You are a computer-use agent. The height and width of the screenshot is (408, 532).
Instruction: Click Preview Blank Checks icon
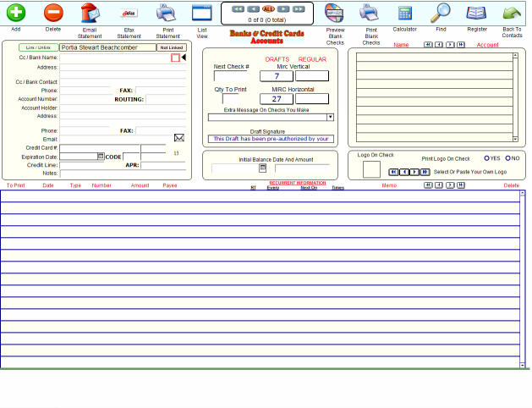tap(335, 13)
